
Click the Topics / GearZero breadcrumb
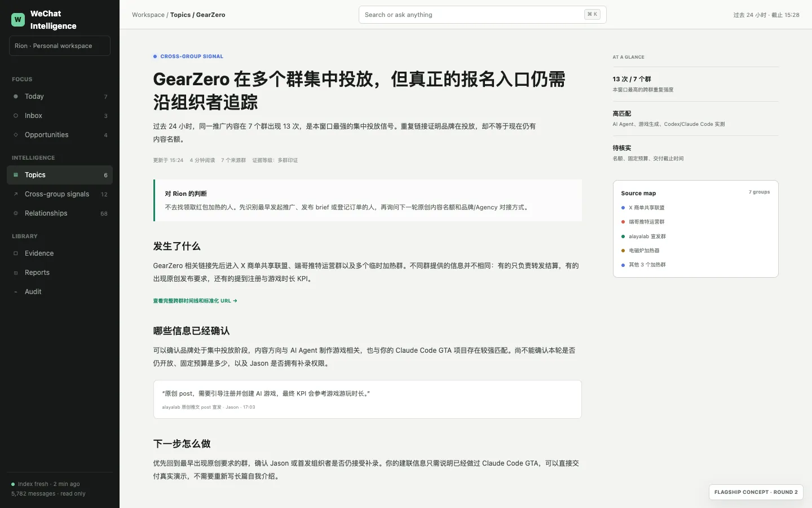[x=197, y=15]
